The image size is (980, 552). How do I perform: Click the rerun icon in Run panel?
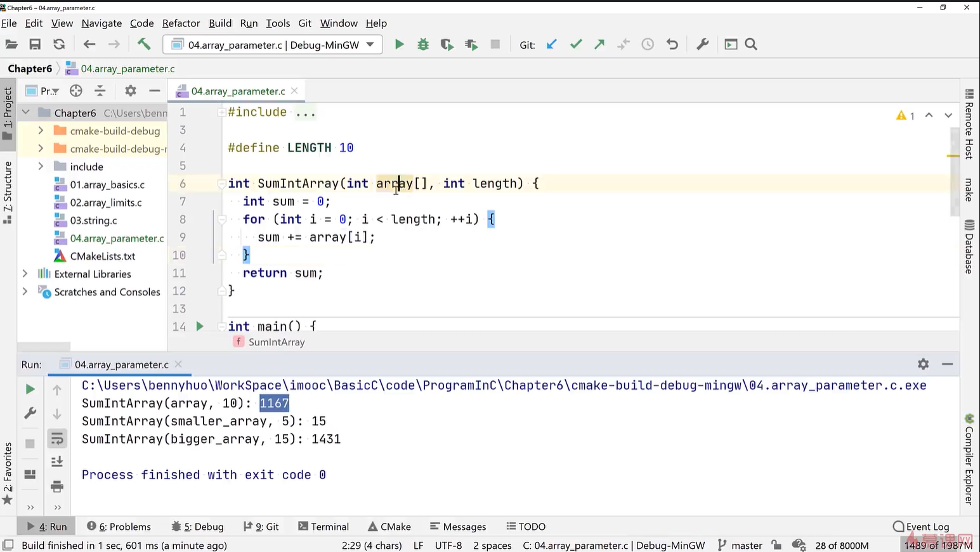click(x=30, y=389)
